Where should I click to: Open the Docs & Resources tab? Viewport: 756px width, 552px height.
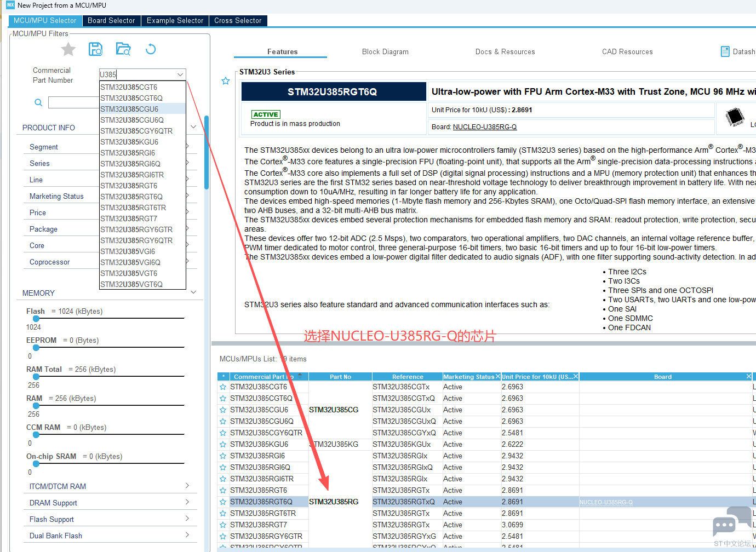505,52
